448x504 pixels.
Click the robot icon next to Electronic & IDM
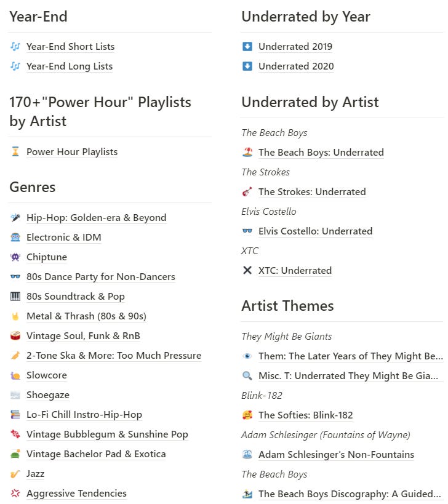tap(15, 237)
